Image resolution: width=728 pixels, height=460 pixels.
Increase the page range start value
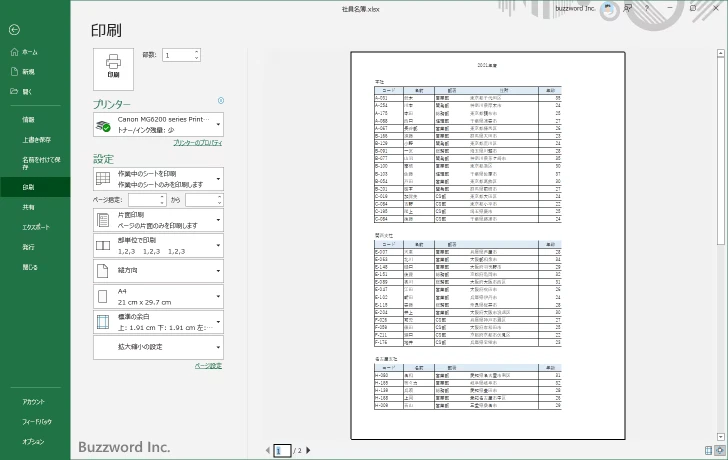(162, 197)
